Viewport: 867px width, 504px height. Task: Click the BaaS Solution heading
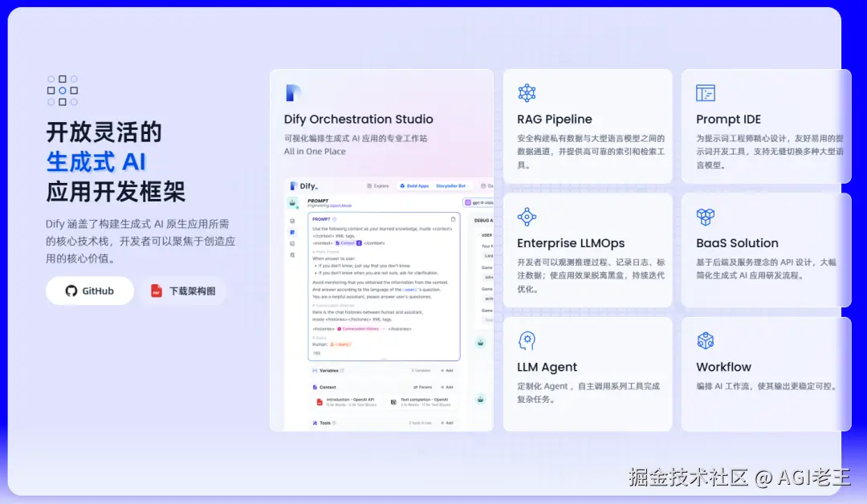point(737,243)
